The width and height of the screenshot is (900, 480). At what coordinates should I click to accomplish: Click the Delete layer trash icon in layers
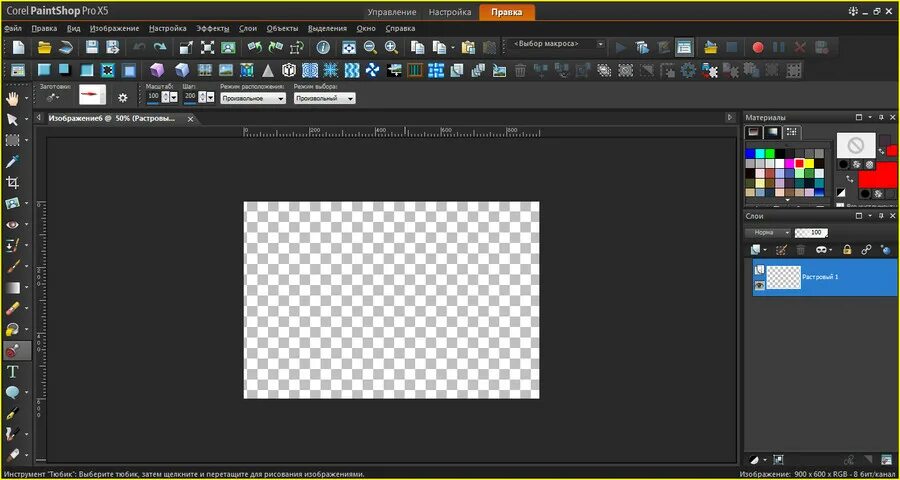point(801,250)
